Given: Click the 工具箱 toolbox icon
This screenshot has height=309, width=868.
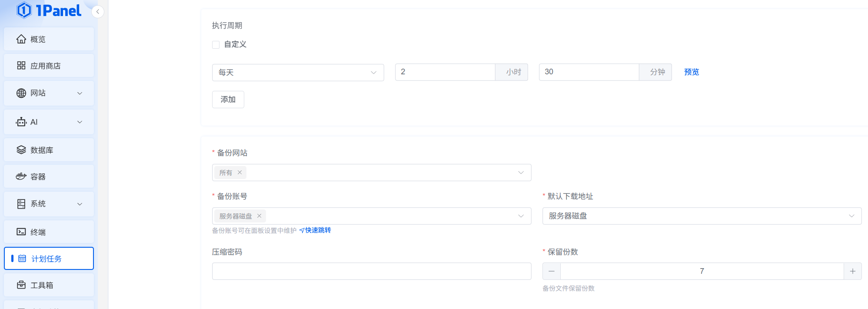Looking at the screenshot, I should pos(21,285).
